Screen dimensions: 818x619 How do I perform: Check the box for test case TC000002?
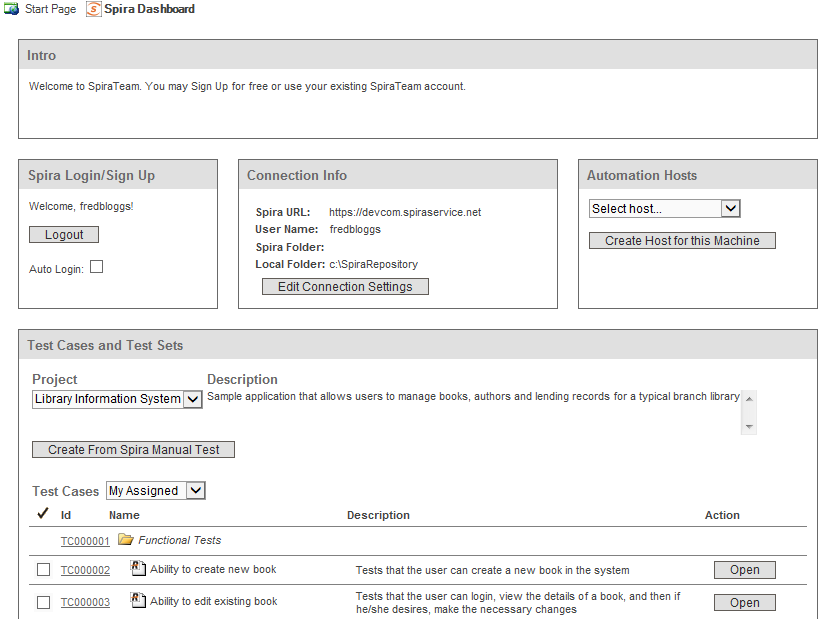(43, 570)
